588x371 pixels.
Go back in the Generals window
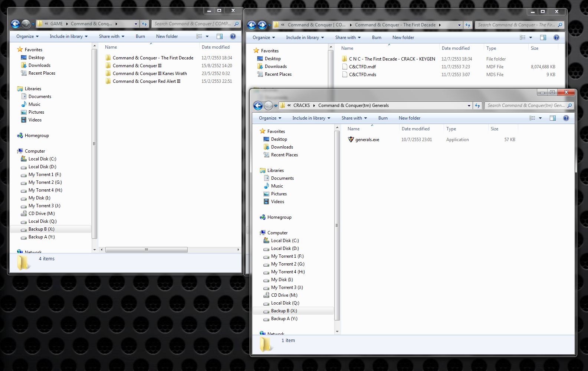(x=258, y=106)
